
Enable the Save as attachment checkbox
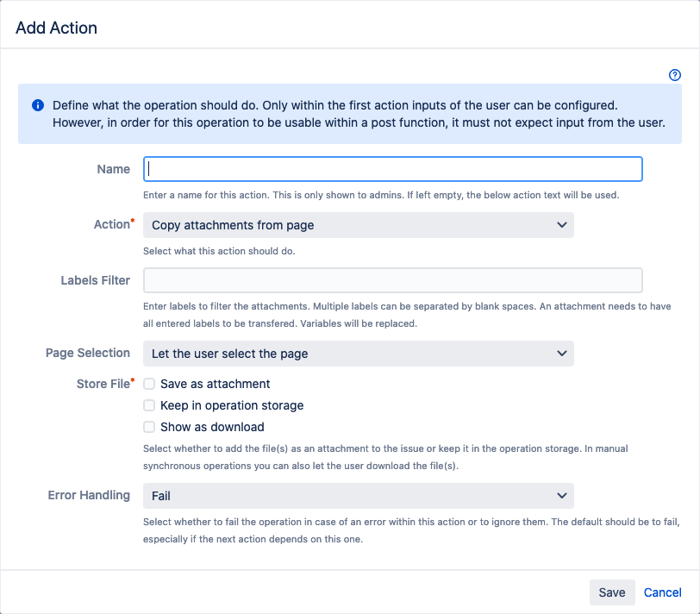[x=149, y=384]
